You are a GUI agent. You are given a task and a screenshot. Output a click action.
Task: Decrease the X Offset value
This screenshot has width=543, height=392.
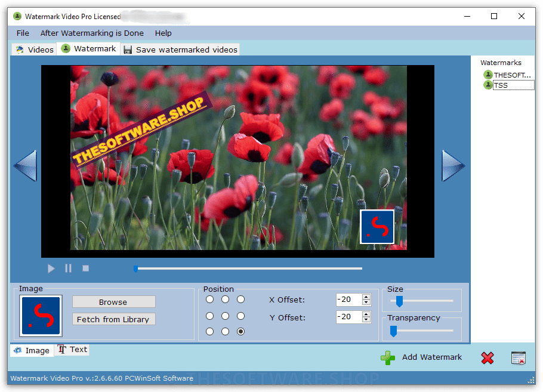pyautogui.click(x=366, y=303)
